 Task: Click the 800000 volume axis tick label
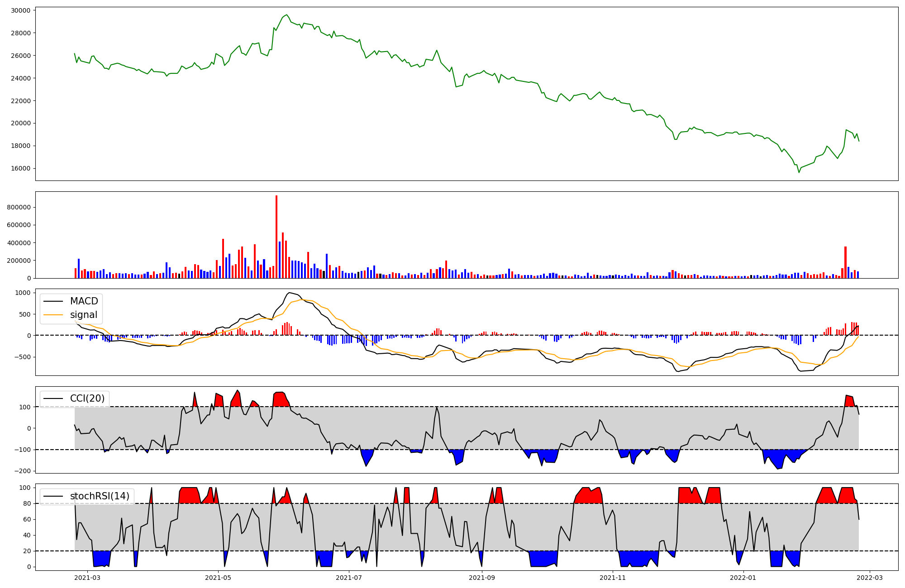point(19,207)
